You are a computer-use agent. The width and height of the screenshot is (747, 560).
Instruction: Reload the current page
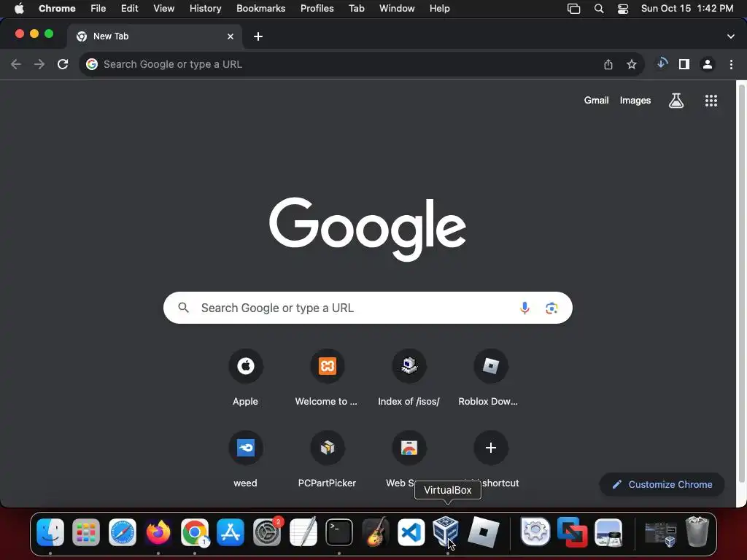point(63,64)
